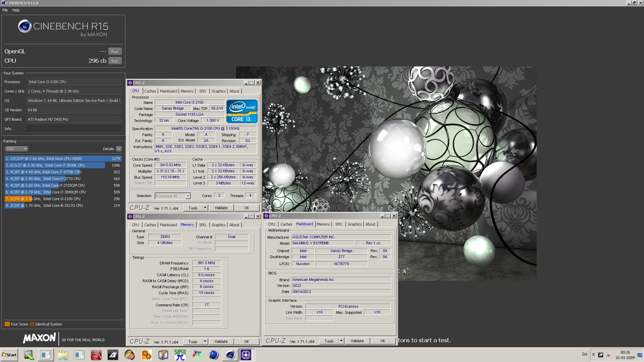Open Tools dropdown arrow in top CPU-Z window
The image size is (644, 362).
pos(205,208)
